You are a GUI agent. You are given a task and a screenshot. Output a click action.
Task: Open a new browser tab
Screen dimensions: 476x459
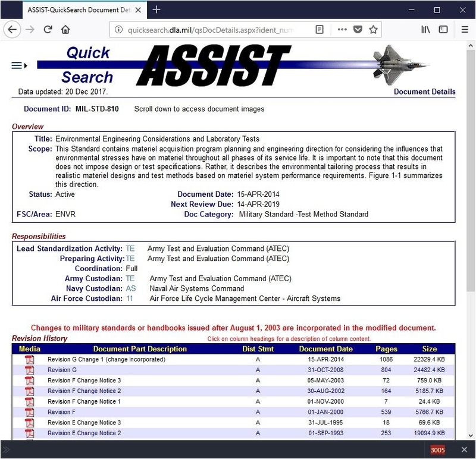[156, 10]
